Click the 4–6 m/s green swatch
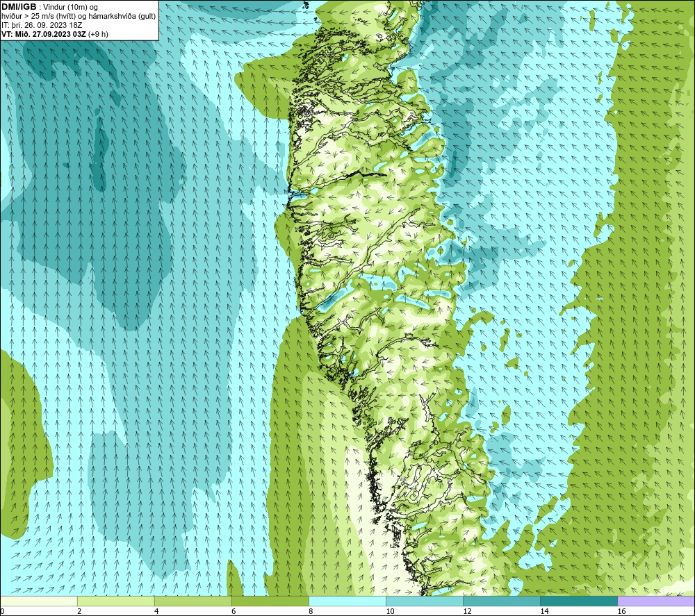695x616 pixels. point(193,601)
